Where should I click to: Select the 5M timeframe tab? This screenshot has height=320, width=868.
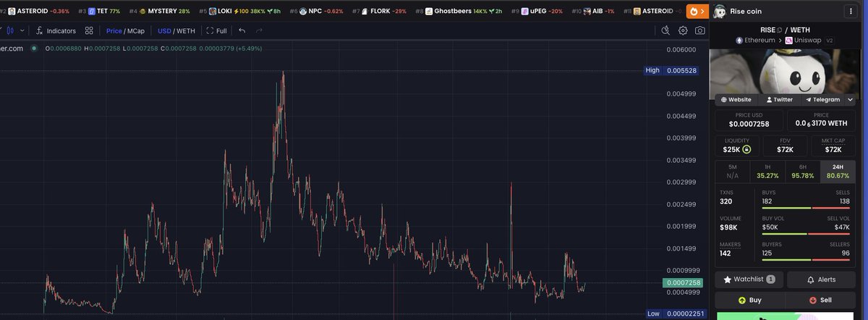pos(732,171)
